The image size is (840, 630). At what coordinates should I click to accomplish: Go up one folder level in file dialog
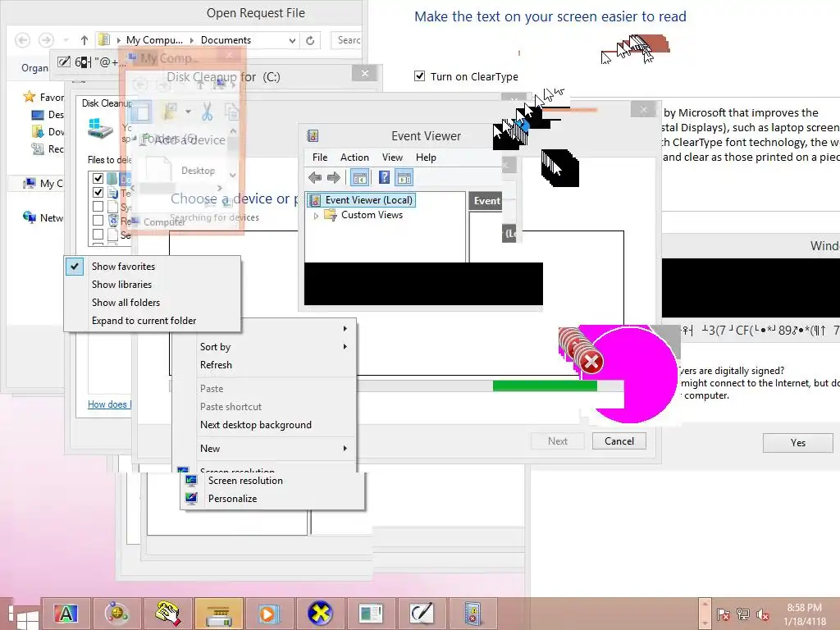coord(84,40)
